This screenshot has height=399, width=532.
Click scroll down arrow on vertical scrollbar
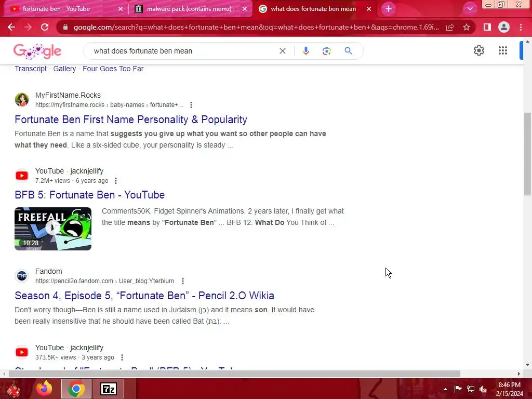[527, 365]
